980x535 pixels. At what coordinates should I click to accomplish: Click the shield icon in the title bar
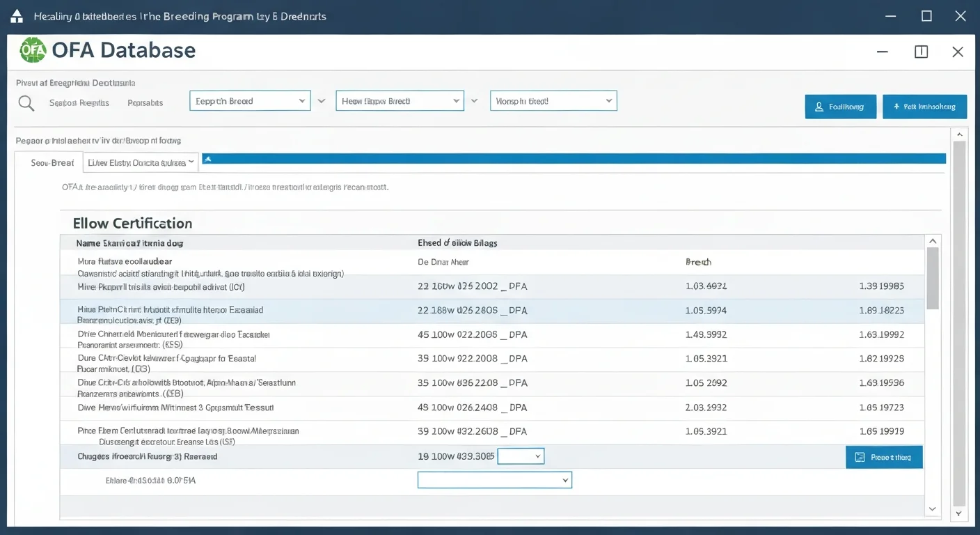(15, 15)
